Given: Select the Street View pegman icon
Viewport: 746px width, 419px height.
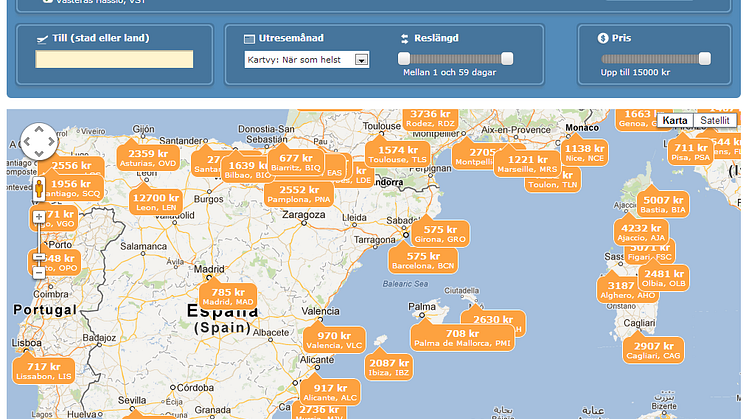Looking at the screenshot, I should click(x=39, y=189).
